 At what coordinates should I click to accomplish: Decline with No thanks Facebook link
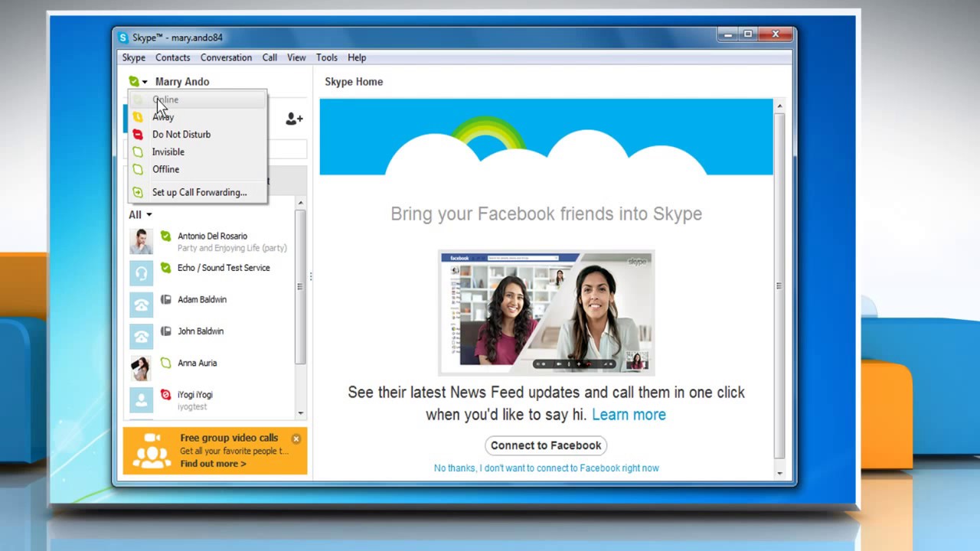tap(546, 468)
